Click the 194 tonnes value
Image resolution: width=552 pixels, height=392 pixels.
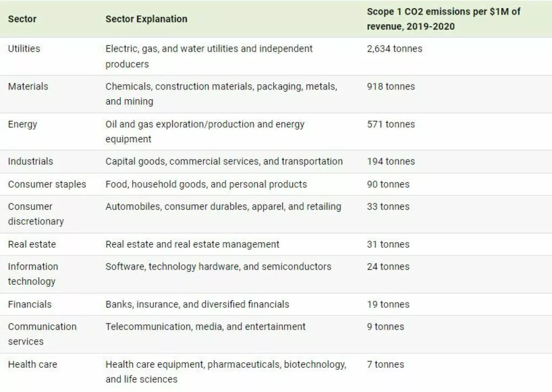point(391,161)
